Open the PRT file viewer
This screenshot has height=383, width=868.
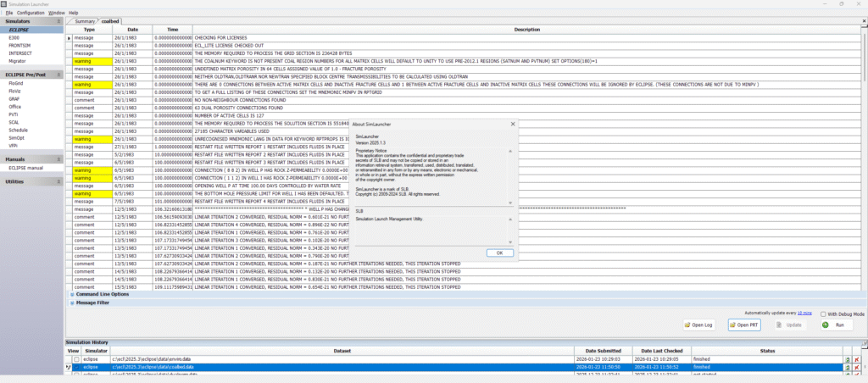[x=744, y=325]
